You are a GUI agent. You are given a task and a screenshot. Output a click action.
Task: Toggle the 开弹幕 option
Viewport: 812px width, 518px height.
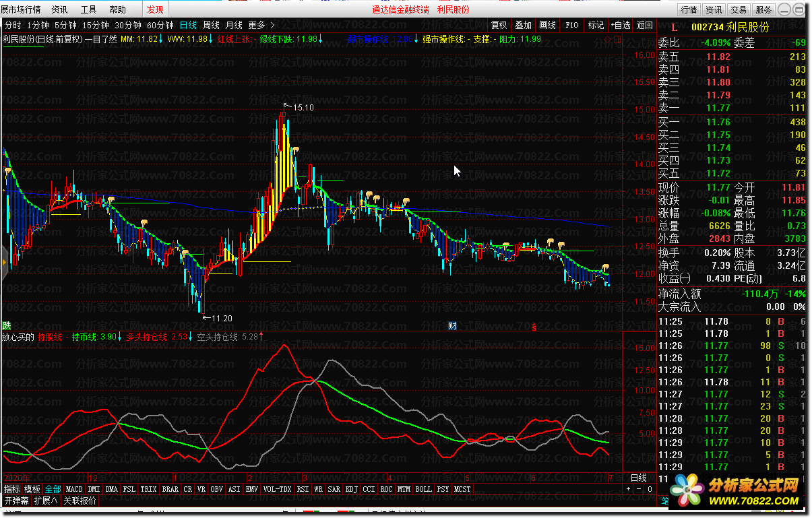17,501
